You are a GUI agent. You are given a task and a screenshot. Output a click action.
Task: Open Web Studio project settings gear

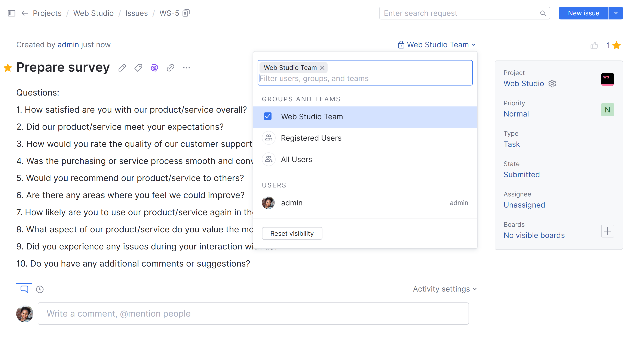pyautogui.click(x=552, y=84)
